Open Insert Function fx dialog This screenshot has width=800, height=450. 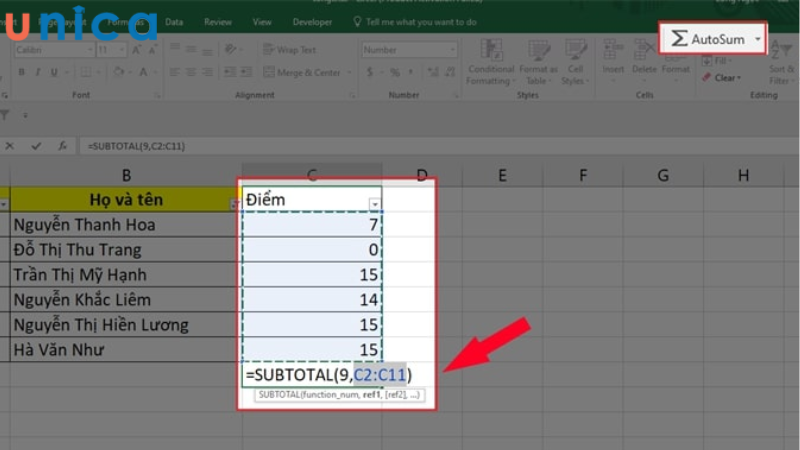(x=64, y=146)
